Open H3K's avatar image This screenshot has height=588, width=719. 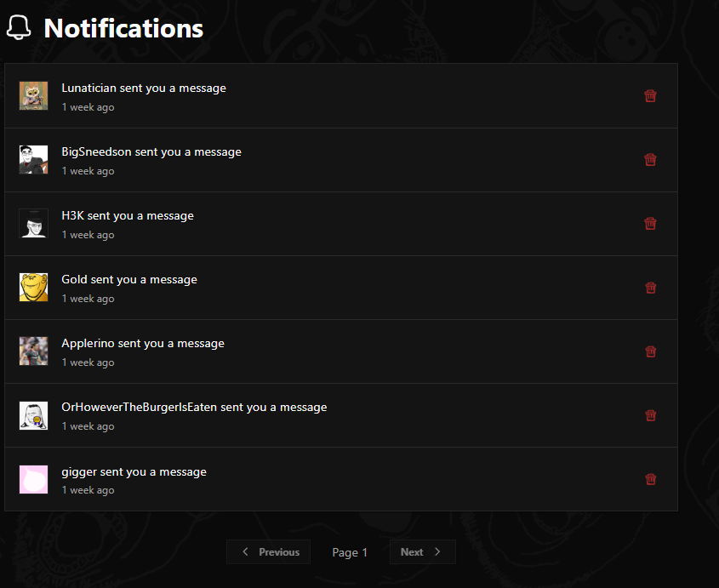click(x=33, y=224)
